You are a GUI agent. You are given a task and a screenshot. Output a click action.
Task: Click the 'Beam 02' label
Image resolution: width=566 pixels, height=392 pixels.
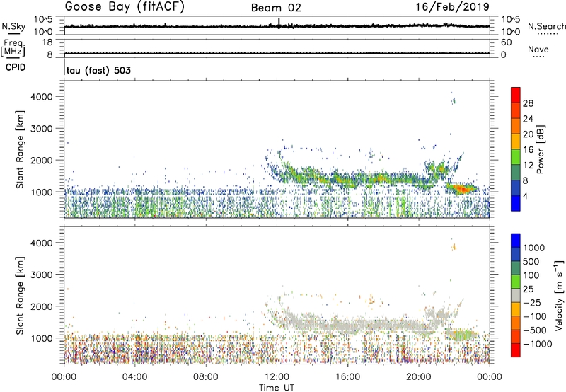click(276, 8)
